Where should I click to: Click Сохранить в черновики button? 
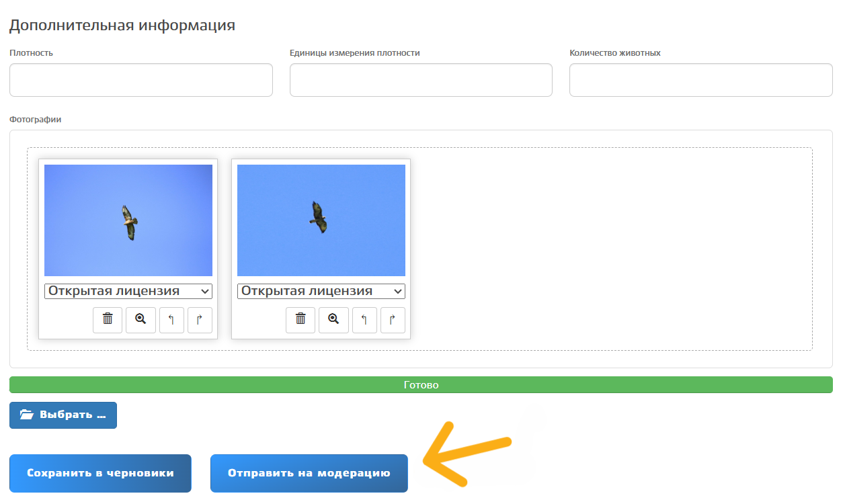tap(100, 473)
